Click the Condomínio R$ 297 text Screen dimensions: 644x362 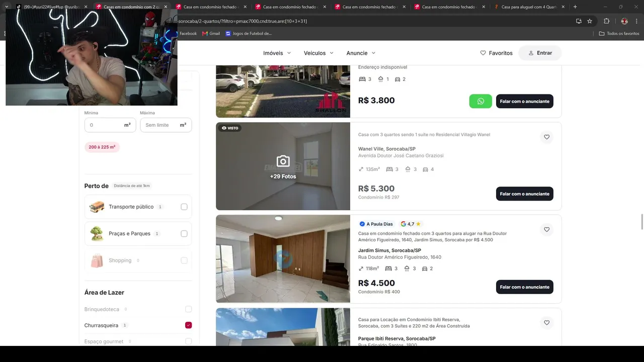coord(378,197)
